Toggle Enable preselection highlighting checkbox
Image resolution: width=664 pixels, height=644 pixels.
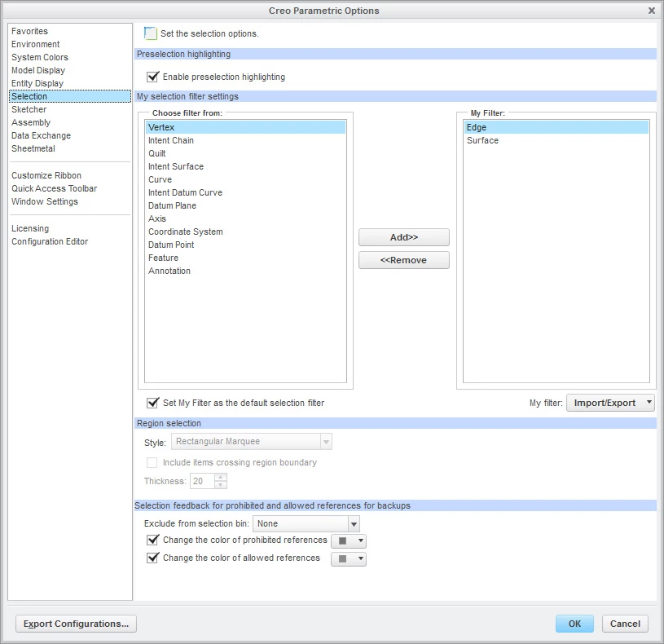(x=152, y=77)
